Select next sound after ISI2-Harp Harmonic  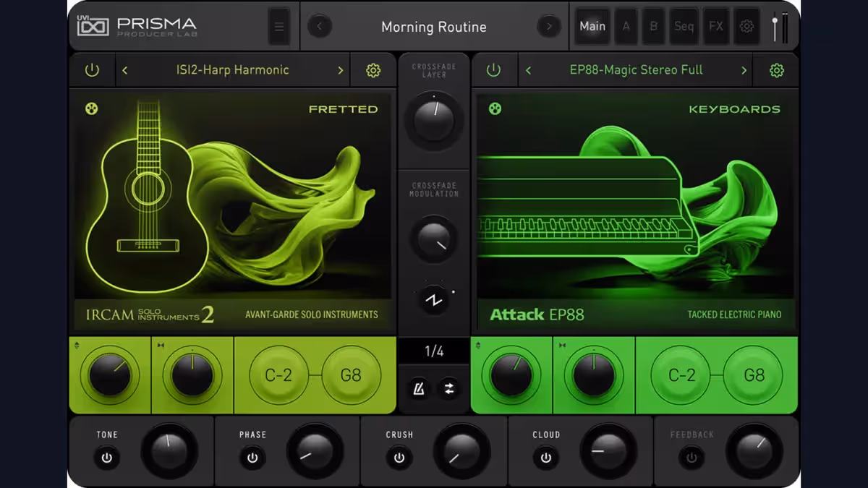(341, 70)
